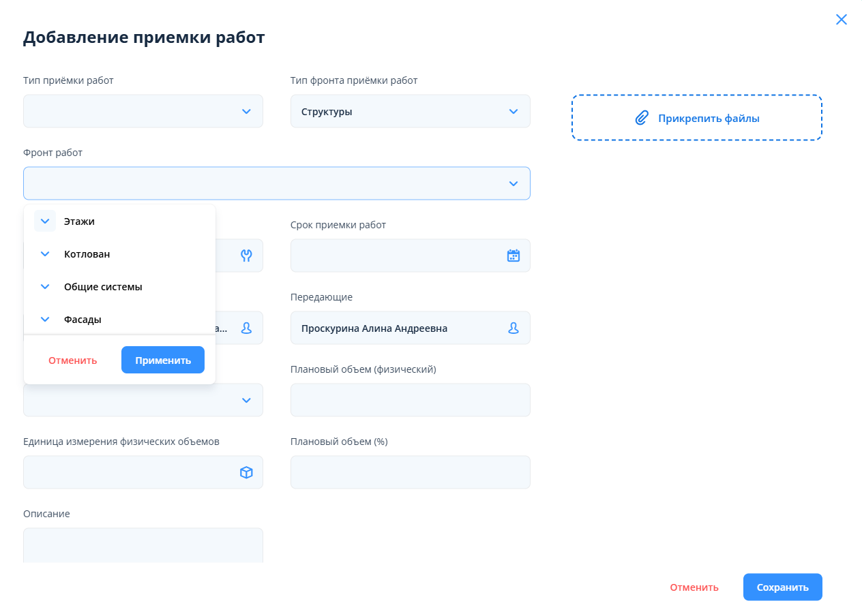This screenshot has height=616, width=862.
Task: Open the Тип приёмки работ dropdown
Action: coord(246,111)
